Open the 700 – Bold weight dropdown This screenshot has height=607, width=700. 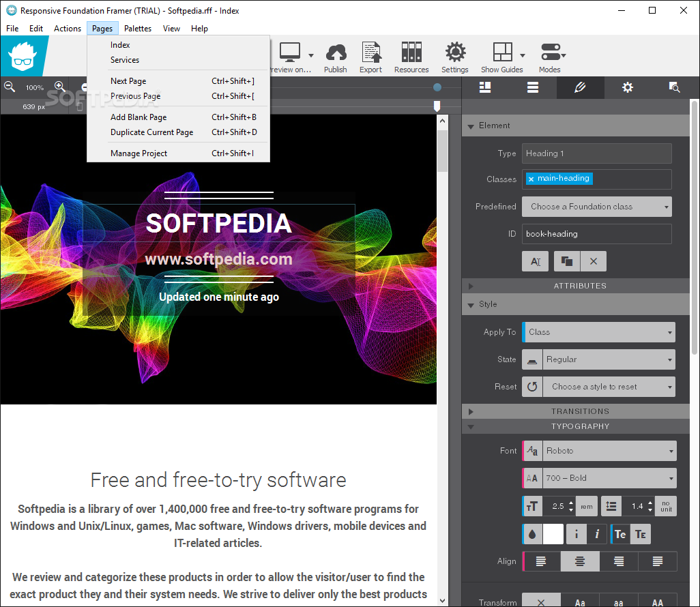609,478
